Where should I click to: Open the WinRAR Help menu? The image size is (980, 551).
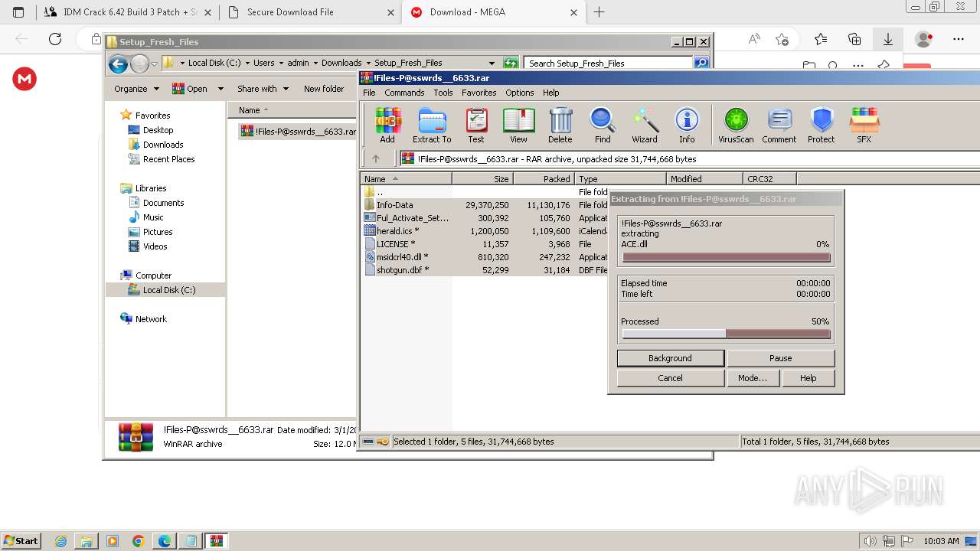551,93
